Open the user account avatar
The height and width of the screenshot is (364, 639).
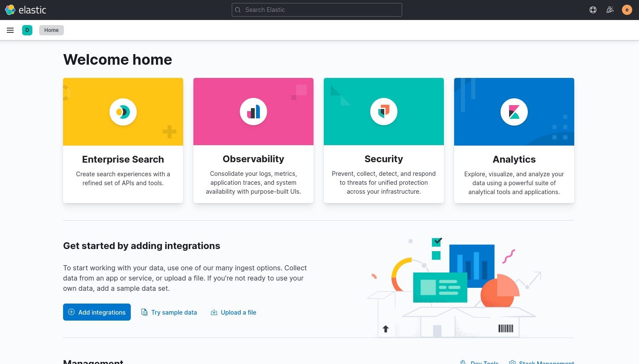coord(627,10)
